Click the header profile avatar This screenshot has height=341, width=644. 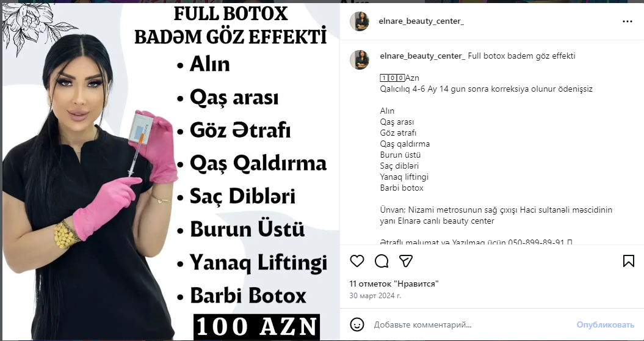(x=360, y=21)
